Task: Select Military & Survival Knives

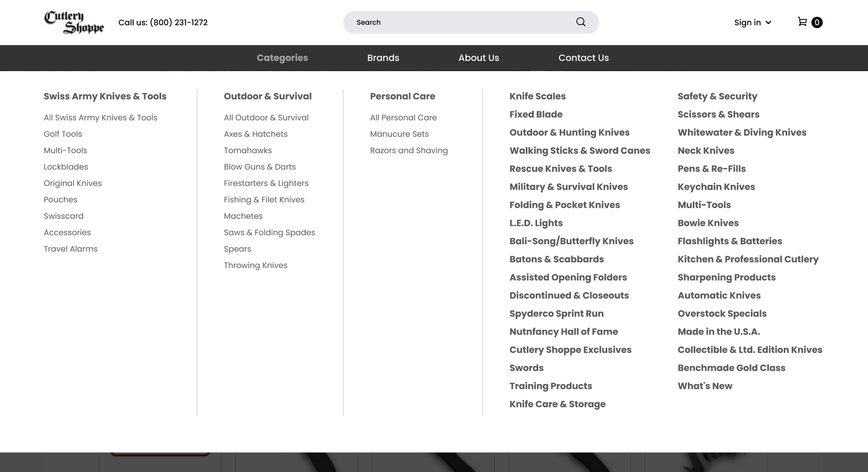Action: click(569, 187)
